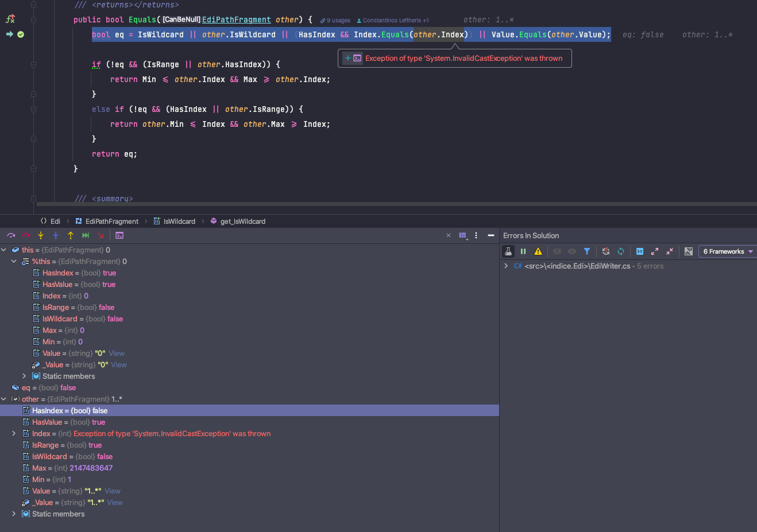Collapse the other variable node
Screen dimensions: 757x532
pyautogui.click(x=4, y=399)
